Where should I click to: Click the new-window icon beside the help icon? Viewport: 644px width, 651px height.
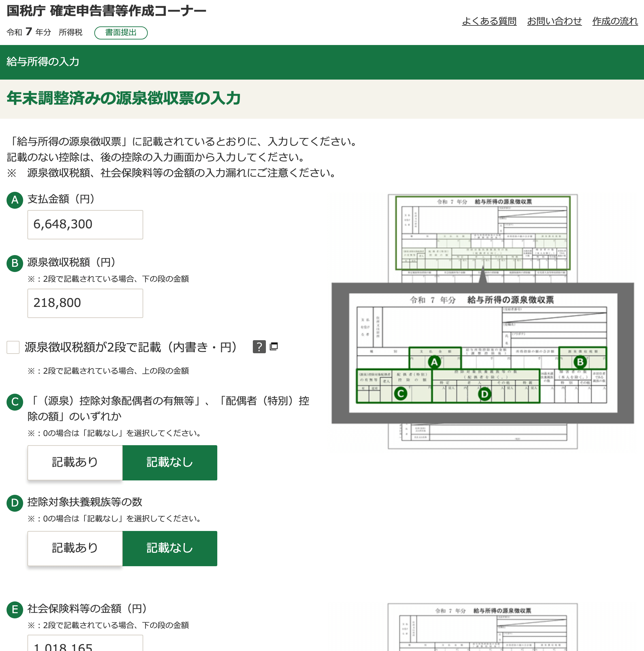pyautogui.click(x=274, y=346)
